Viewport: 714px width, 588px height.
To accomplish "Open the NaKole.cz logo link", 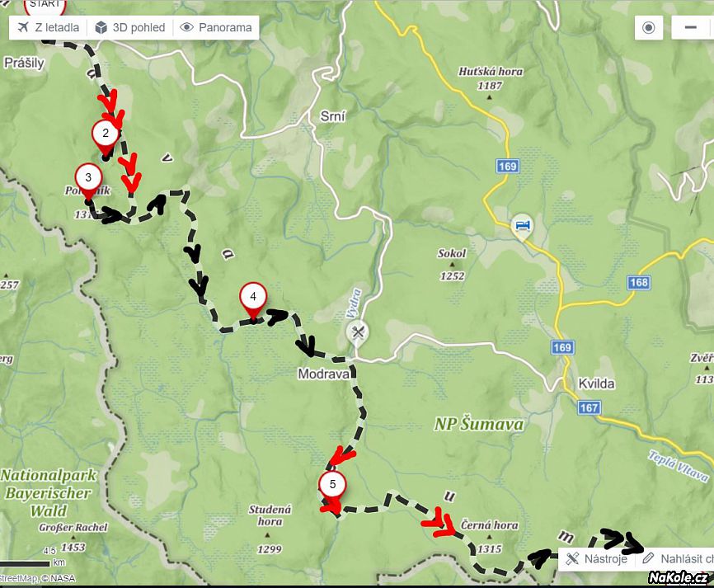I will [x=678, y=577].
